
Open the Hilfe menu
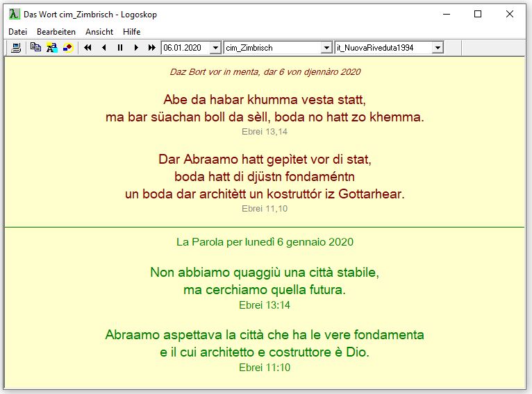132,32
